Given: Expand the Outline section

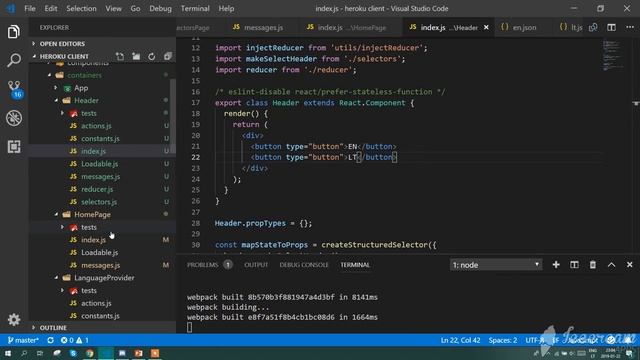Looking at the screenshot, I should tap(53, 328).
